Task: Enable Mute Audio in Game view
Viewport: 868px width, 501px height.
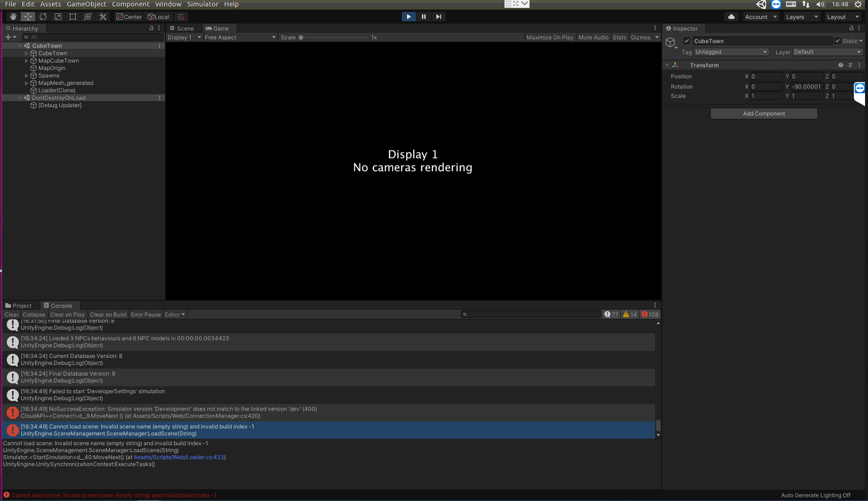Action: [x=593, y=37]
